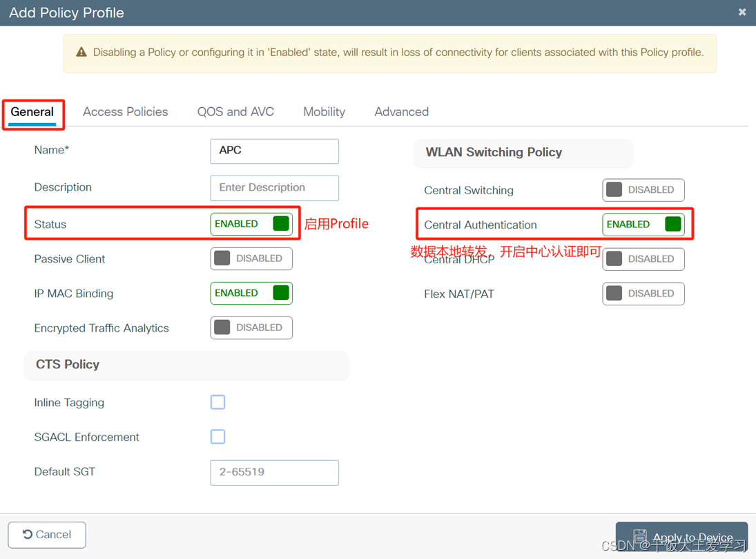Click the warning triangle icon in the notice banner
The width and height of the screenshot is (756, 559).
pyautogui.click(x=82, y=52)
